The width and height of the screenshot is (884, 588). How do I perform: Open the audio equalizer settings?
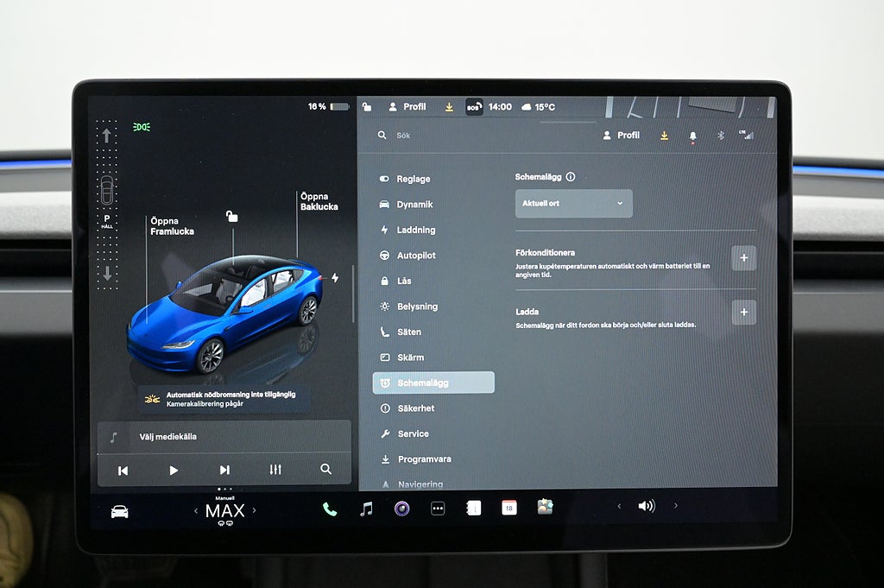pyautogui.click(x=275, y=470)
